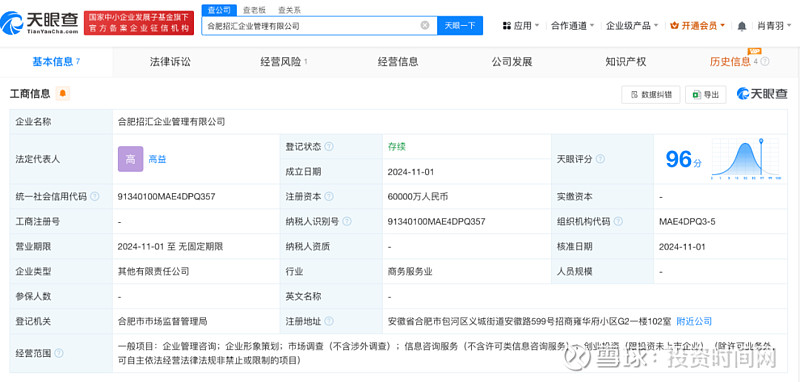Screen dimensions: 800x382
Task: Select the 查公司 search tab
Action: click(219, 10)
